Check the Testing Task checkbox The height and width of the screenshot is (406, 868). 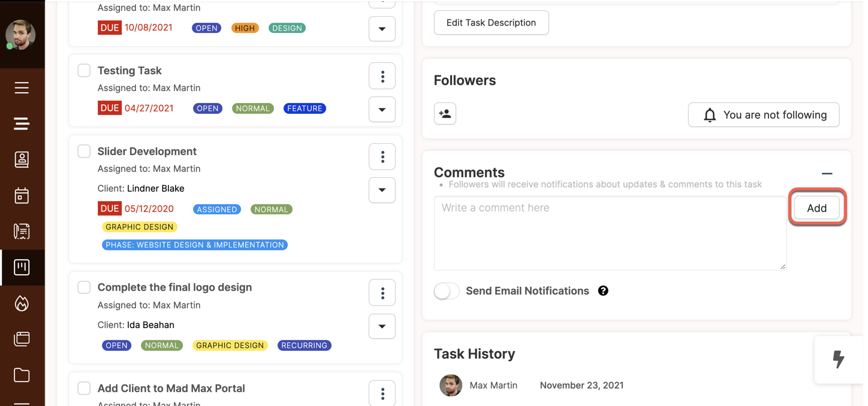point(84,71)
